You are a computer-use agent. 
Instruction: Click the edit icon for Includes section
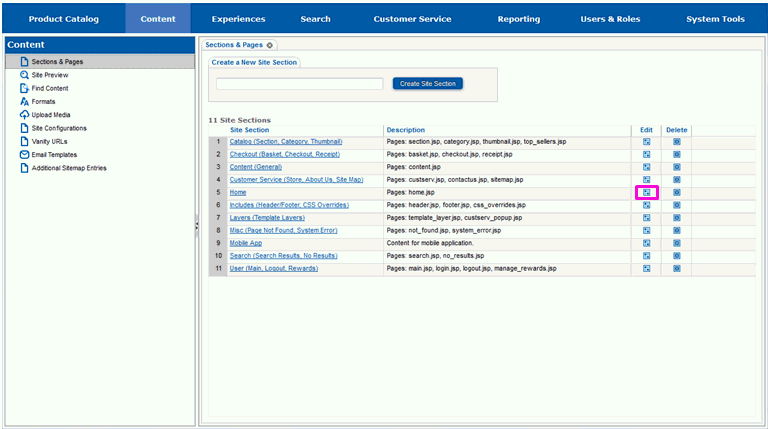[647, 205]
